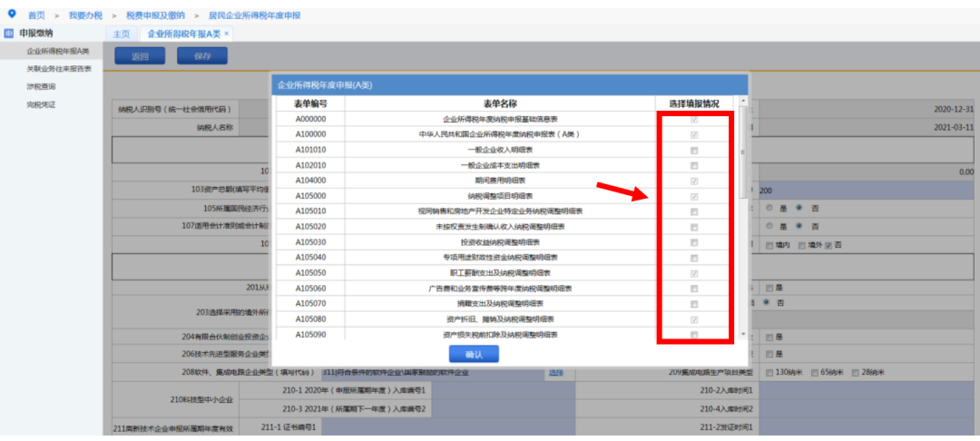Image resolution: width=980 pixels, height=441 pixels.
Task: Click the dialog scrollbar down arrow
Action: (742, 334)
